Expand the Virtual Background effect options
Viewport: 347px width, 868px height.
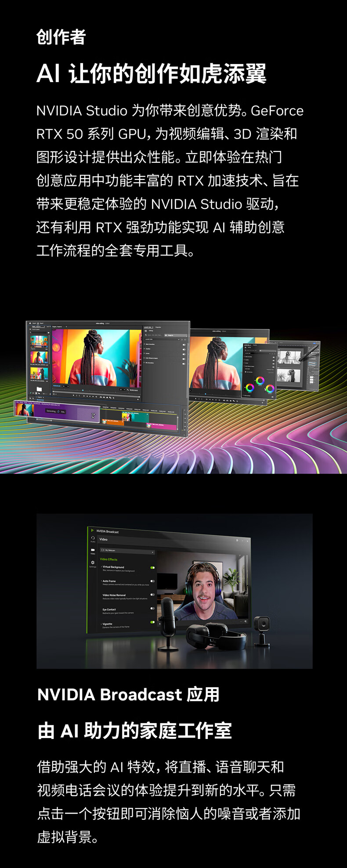pos(101,567)
